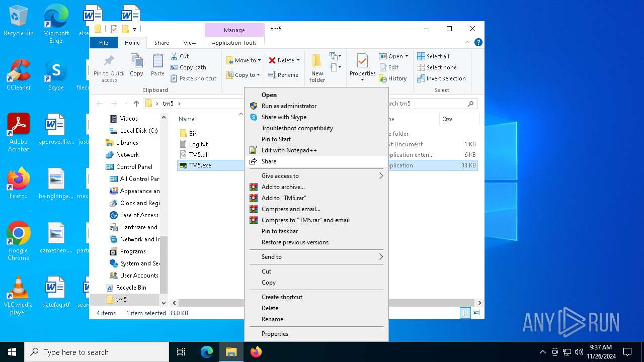
Task: Open Firefox from the taskbar
Action: click(256, 352)
